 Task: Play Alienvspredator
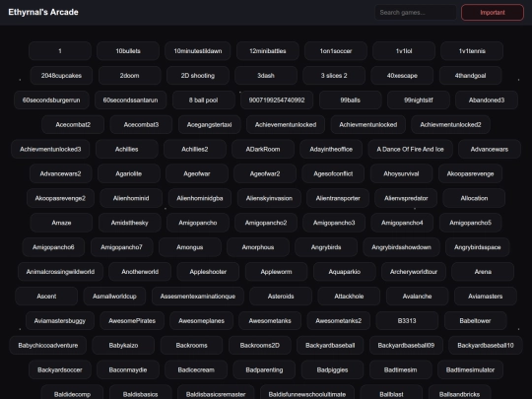tap(406, 198)
